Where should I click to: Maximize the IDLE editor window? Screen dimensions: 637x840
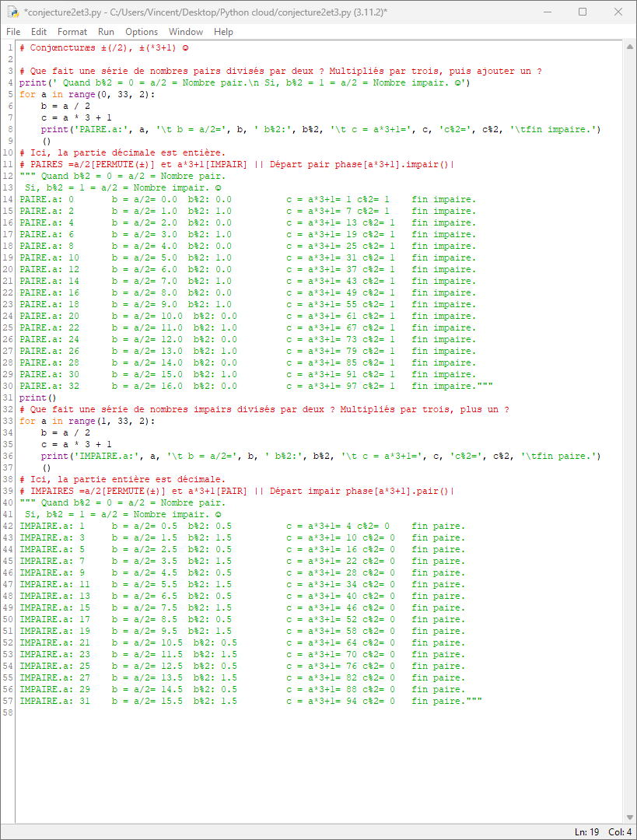[583, 11]
